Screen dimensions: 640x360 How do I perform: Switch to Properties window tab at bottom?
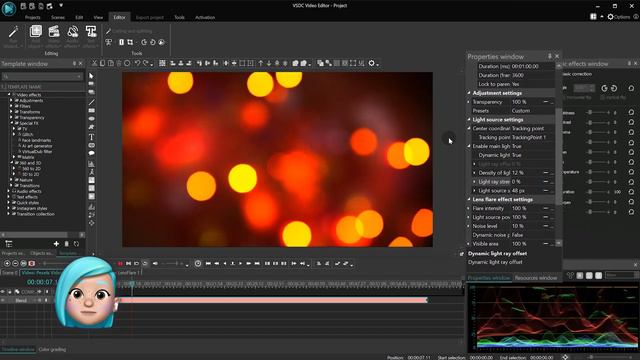point(489,278)
